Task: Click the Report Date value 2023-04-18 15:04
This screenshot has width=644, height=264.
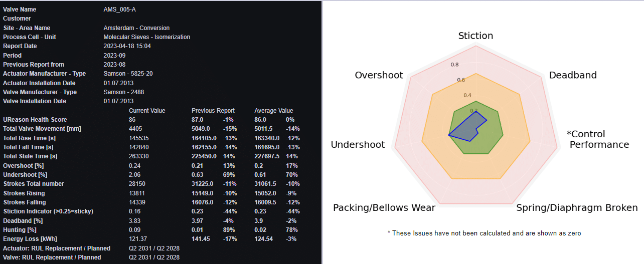Action: click(127, 46)
